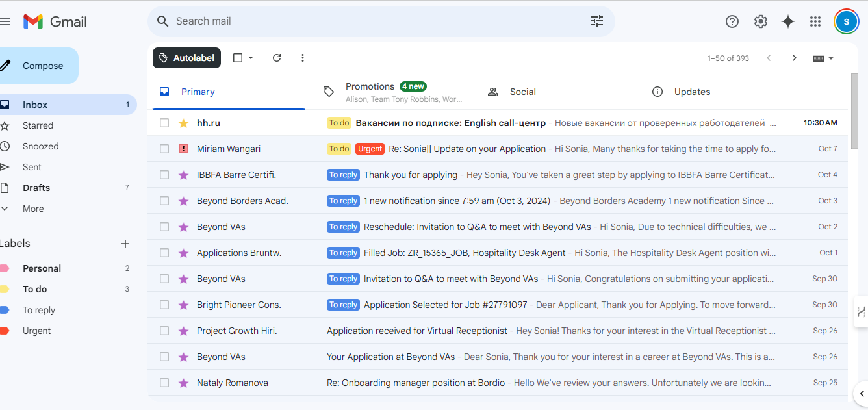Open the Google apps grid

[x=815, y=21]
